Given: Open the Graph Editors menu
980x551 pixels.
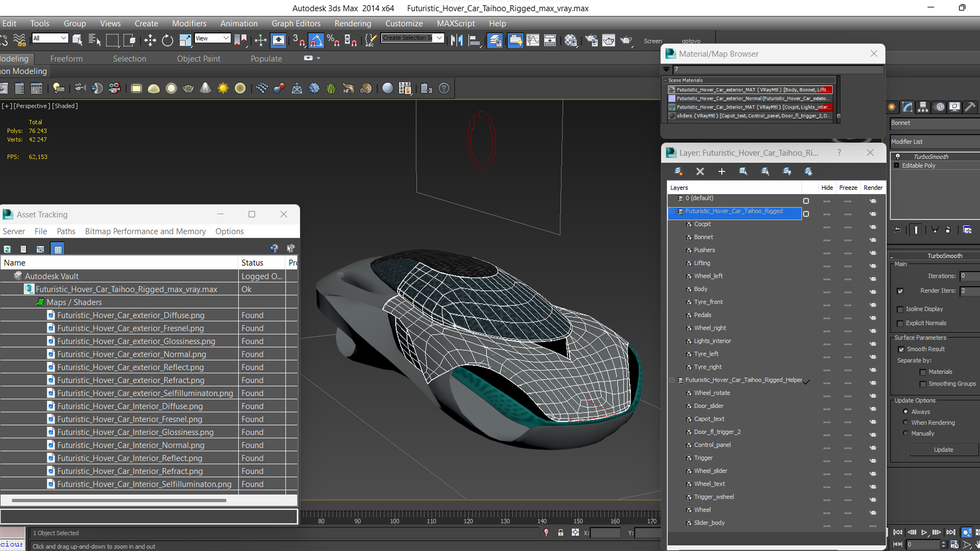Looking at the screenshot, I should (296, 23).
